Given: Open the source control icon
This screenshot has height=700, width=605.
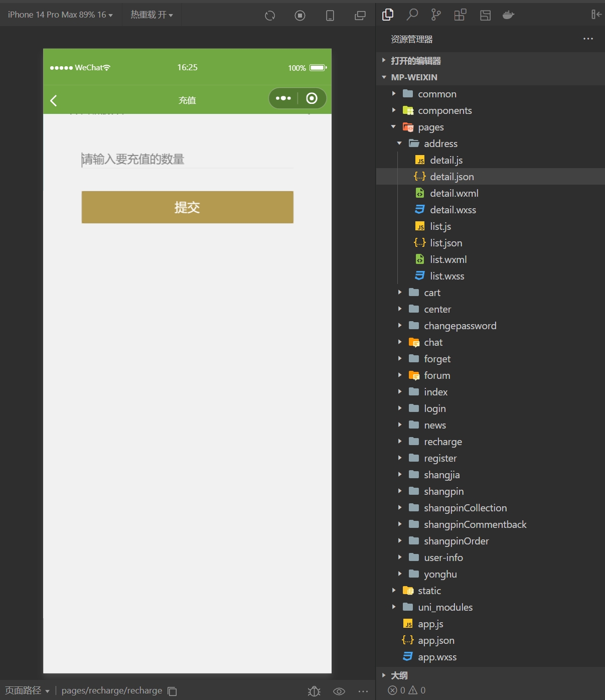Looking at the screenshot, I should 436,15.
